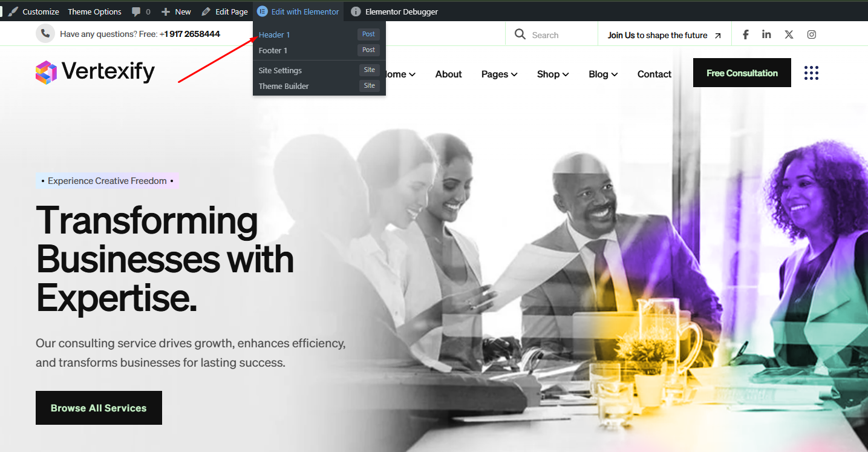Viewport: 868px width, 452px height.
Task: Open Theme Builder from dropdown
Action: click(284, 86)
